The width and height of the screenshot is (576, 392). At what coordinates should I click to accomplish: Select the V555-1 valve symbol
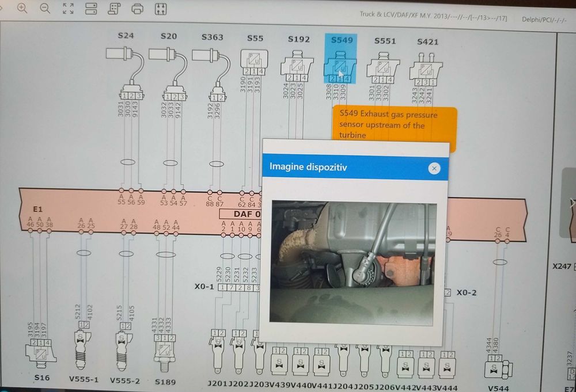[84, 345]
